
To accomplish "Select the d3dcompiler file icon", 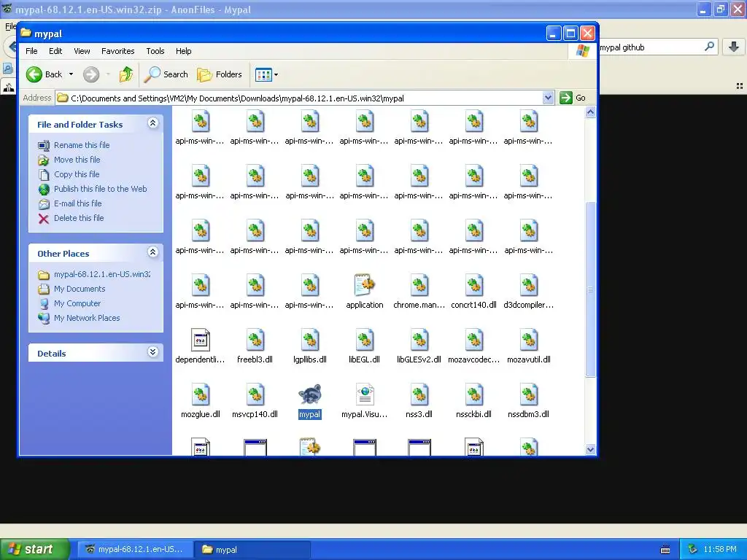I will click(x=529, y=286).
